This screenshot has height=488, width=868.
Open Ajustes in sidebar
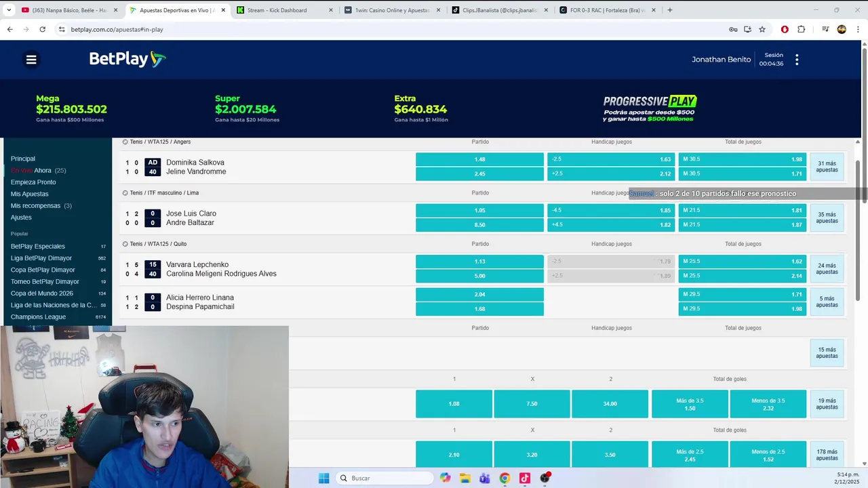21,218
